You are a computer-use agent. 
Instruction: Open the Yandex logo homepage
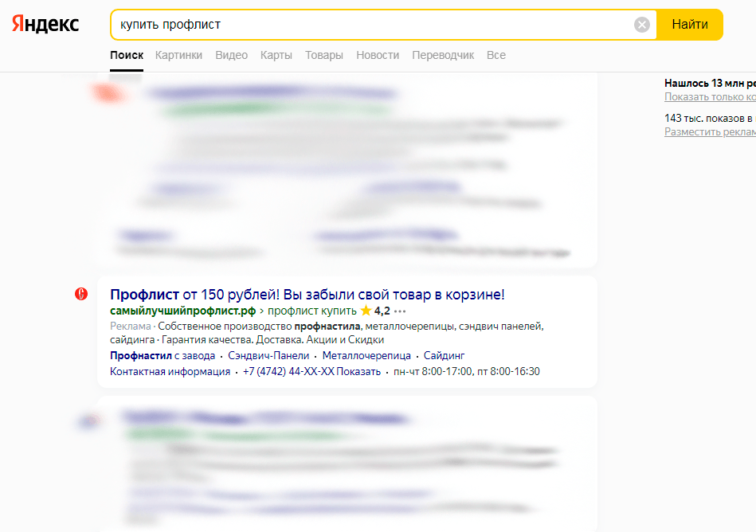point(45,24)
